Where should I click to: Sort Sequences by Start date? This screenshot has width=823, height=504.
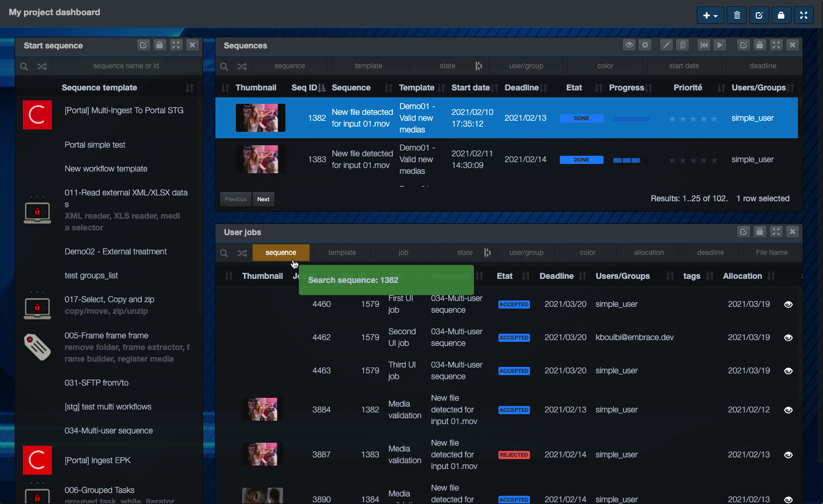click(494, 88)
